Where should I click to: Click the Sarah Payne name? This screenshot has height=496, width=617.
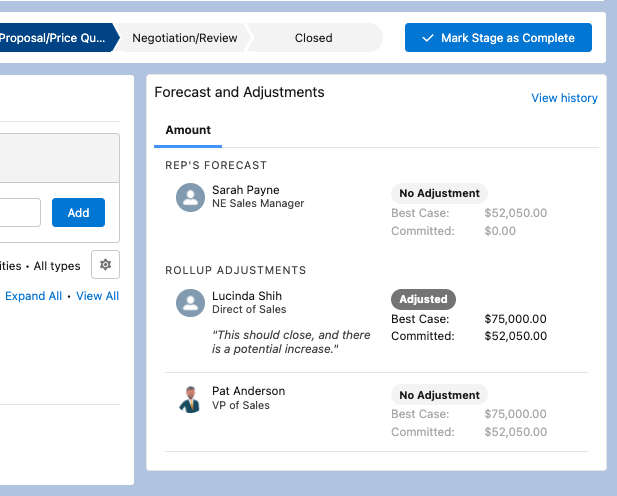click(x=246, y=190)
